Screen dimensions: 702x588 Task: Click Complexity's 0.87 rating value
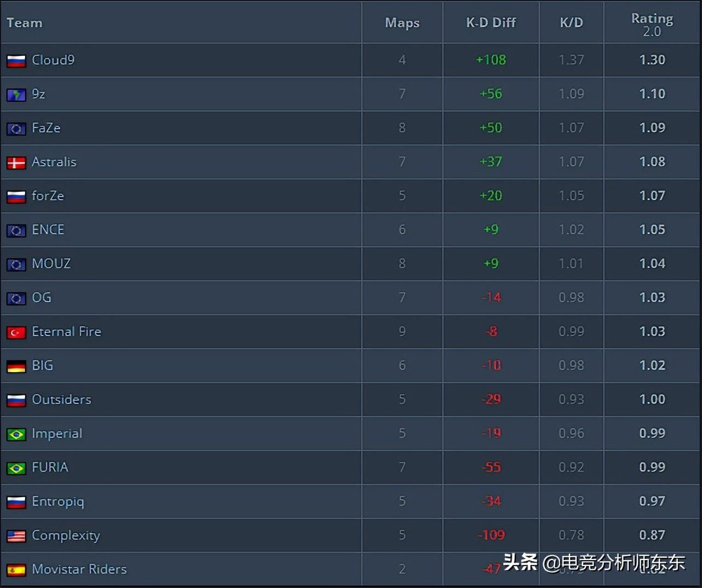click(x=652, y=535)
